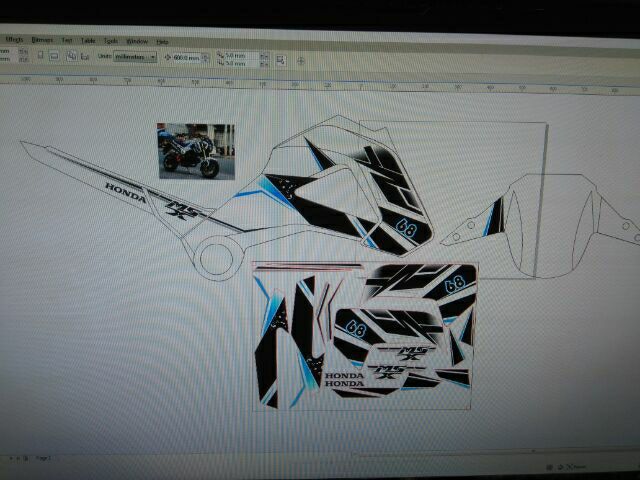640x480 pixels.
Task: Open the Window menu
Action: point(137,41)
